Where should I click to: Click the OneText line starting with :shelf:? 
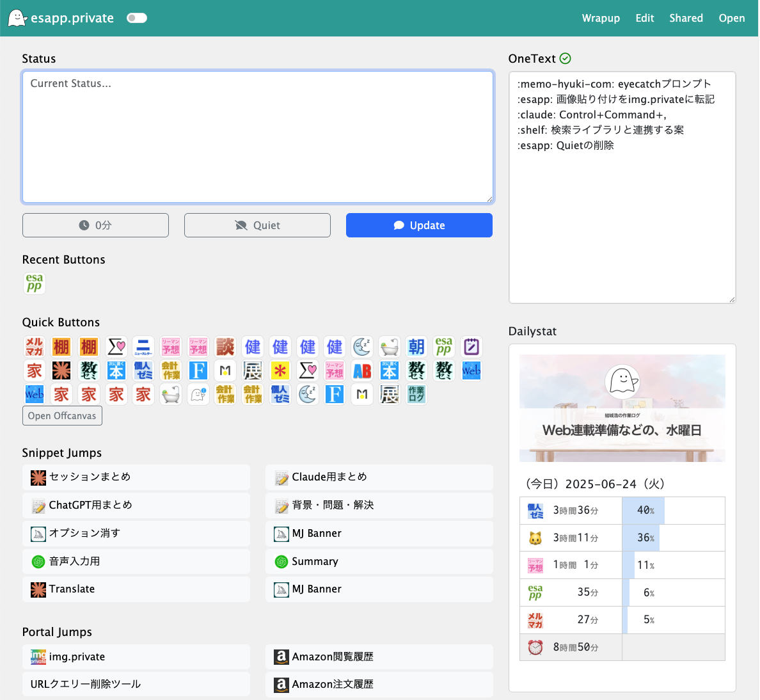tap(601, 130)
